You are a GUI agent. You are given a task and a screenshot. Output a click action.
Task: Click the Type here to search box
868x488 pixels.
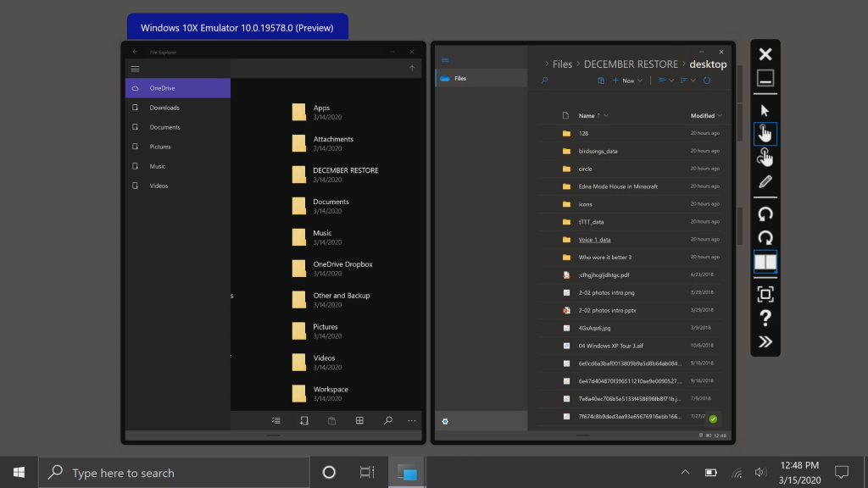pyautogui.click(x=175, y=473)
